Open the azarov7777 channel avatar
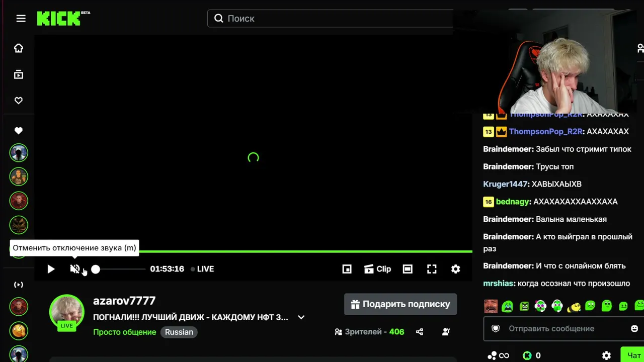The width and height of the screenshot is (644, 362). 67,312
